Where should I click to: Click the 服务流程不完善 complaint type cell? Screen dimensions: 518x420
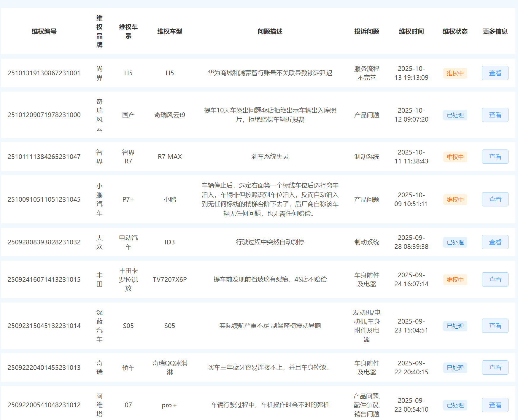click(x=367, y=73)
